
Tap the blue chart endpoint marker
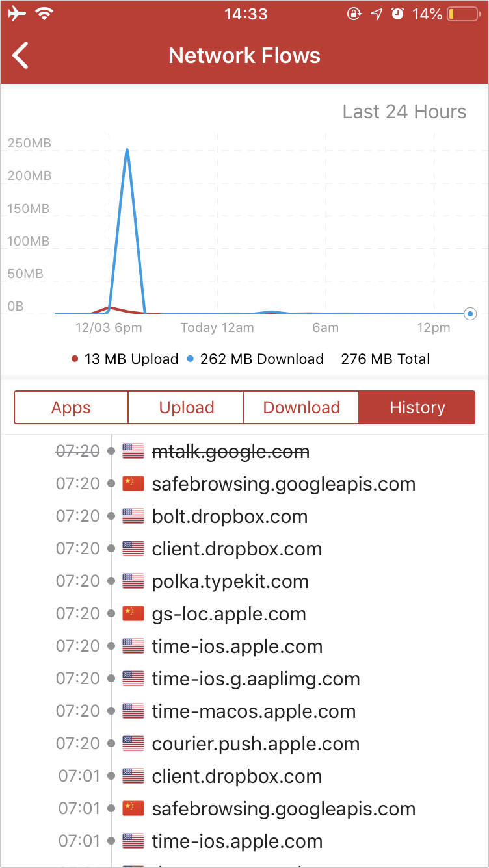(471, 314)
